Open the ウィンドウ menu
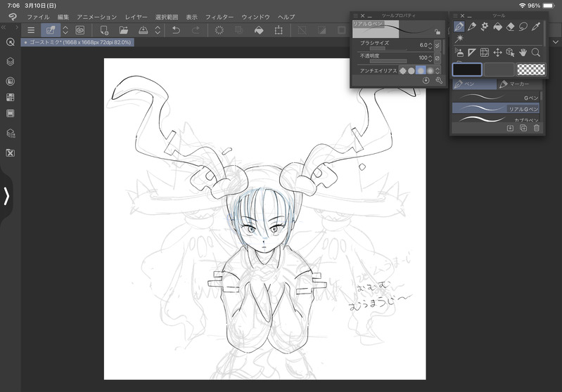The image size is (562, 392). [x=255, y=17]
